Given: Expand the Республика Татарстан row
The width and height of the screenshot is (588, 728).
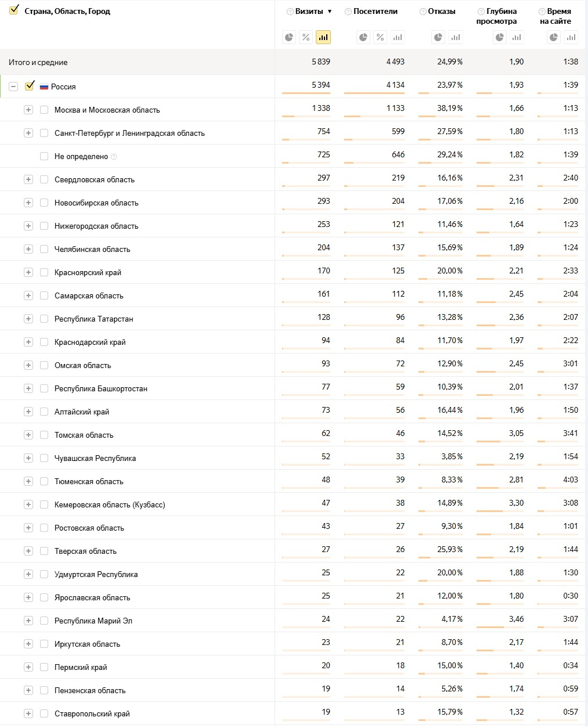Looking at the screenshot, I should coord(28,319).
